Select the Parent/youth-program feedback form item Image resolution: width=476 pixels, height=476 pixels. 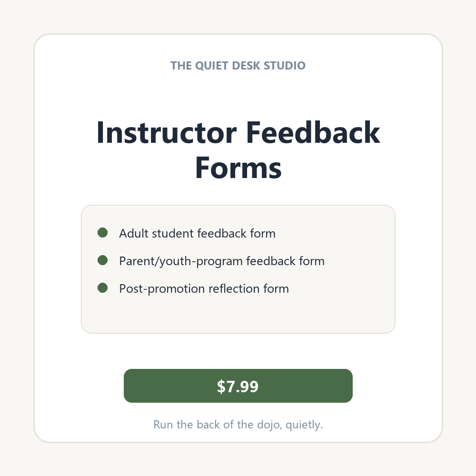[222, 261]
